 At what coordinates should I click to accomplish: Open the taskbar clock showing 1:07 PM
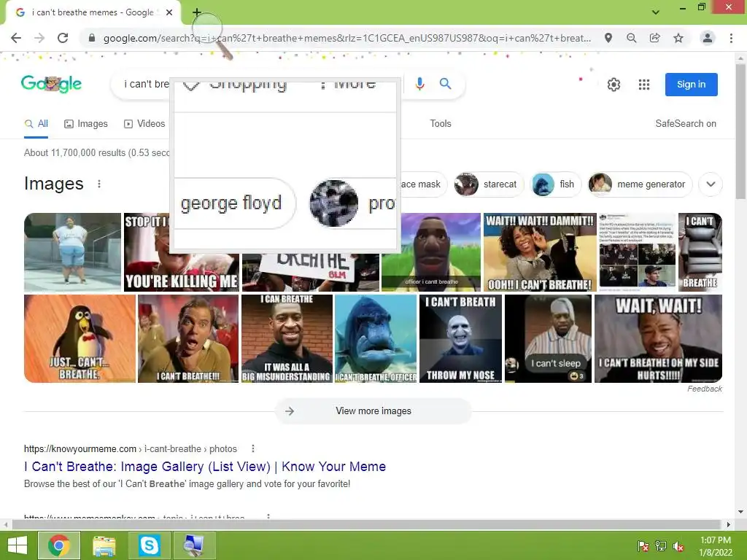tap(715, 546)
